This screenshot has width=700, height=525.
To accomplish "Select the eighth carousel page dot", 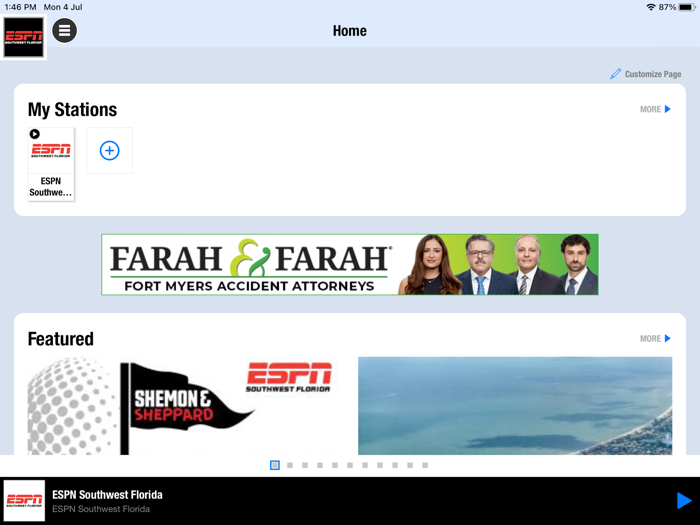I will click(x=380, y=466).
